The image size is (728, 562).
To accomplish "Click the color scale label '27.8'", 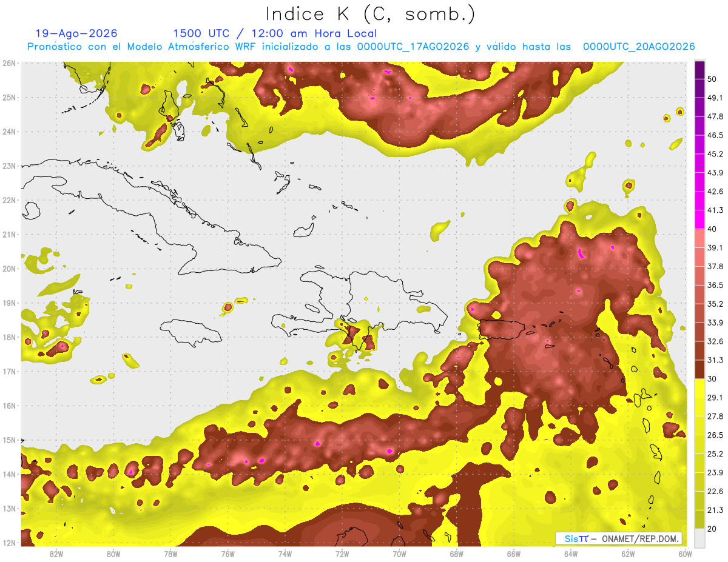I will tap(715, 416).
